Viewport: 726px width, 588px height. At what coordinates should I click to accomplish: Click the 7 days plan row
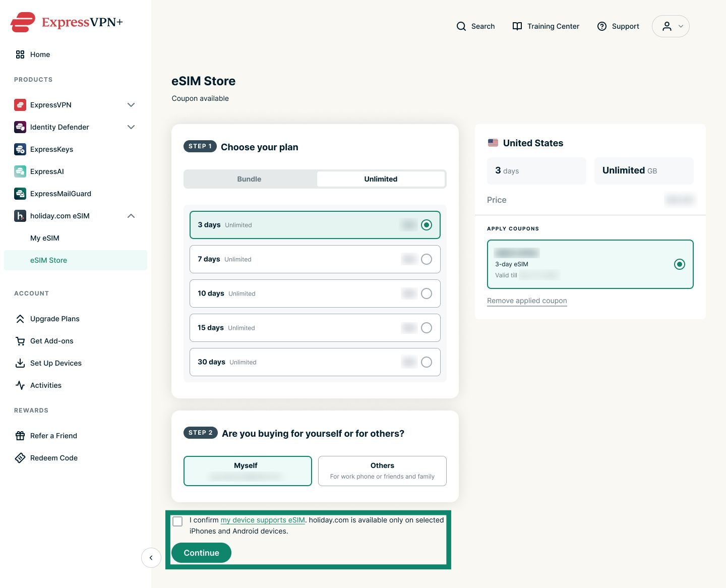(315, 259)
